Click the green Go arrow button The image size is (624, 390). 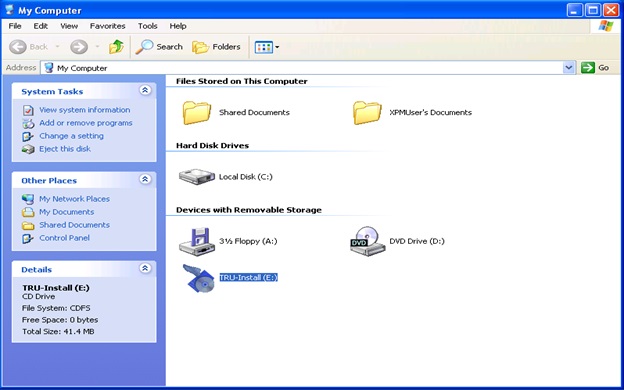tap(587, 68)
